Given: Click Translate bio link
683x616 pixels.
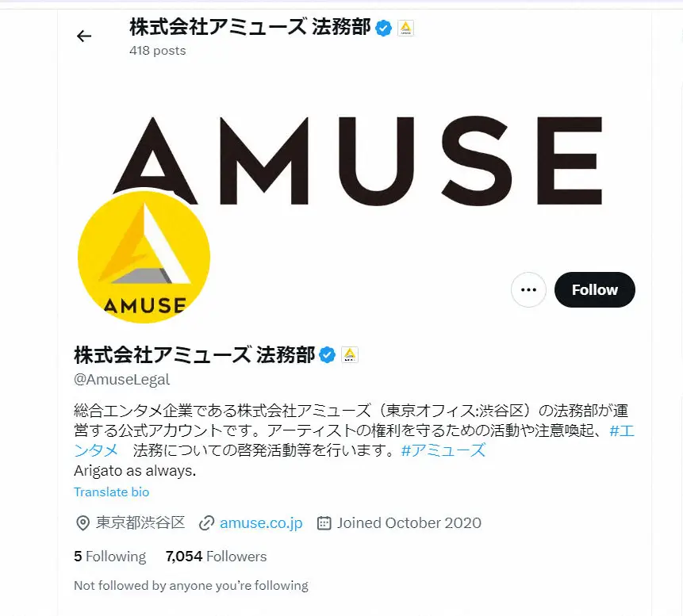Looking at the screenshot, I should [x=112, y=492].
